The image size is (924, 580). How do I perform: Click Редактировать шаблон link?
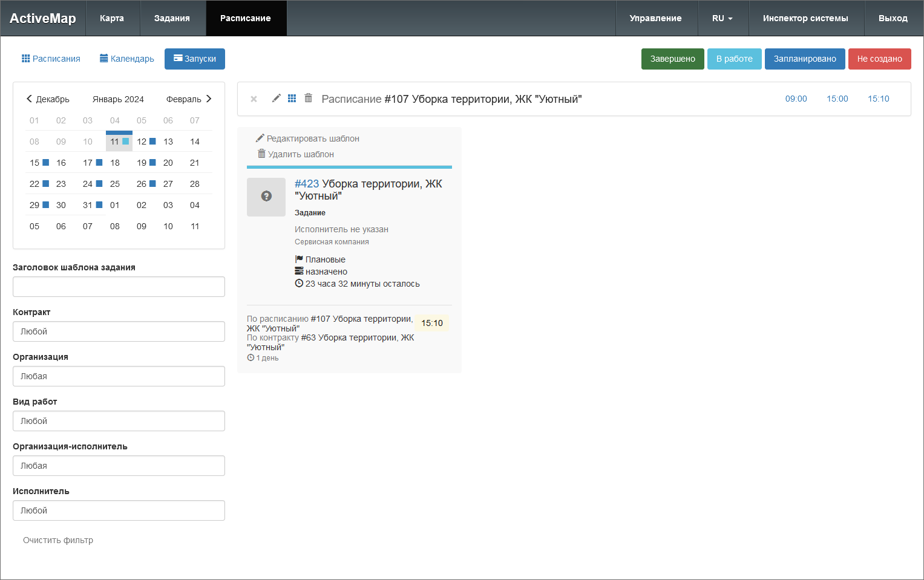pyautogui.click(x=308, y=138)
